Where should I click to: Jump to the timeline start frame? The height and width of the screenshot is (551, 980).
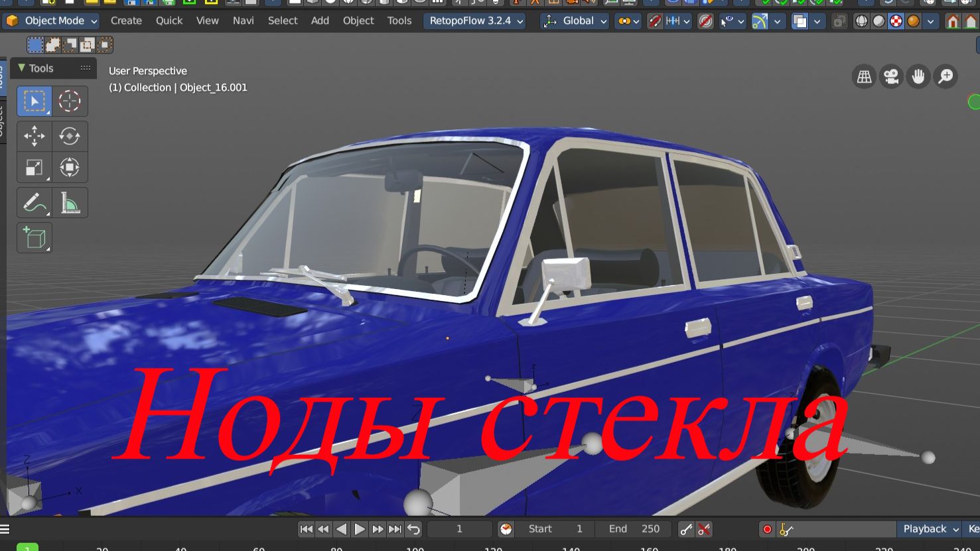click(306, 529)
